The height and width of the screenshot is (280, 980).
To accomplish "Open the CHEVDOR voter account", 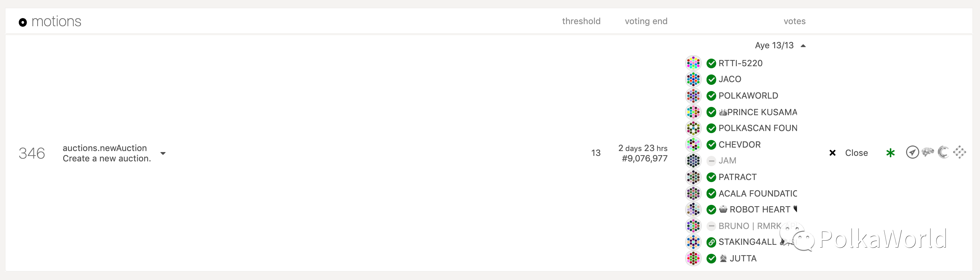I will (x=739, y=144).
